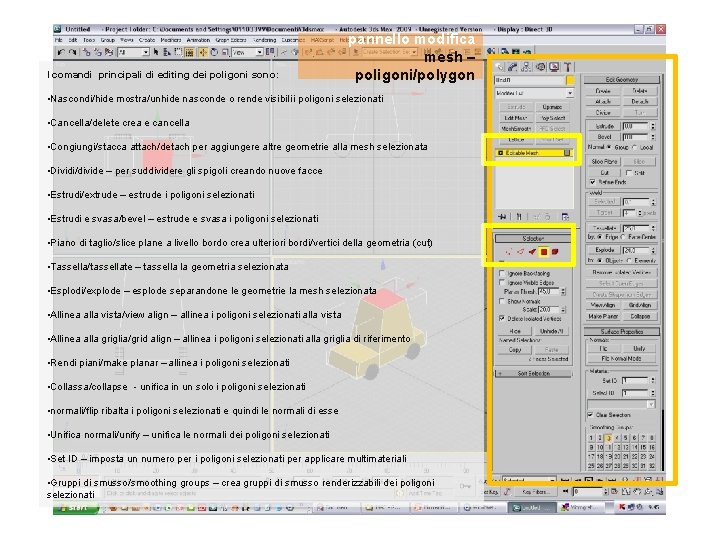The image size is (720, 540).
Task: Open the Animation menu
Action: [198, 40]
